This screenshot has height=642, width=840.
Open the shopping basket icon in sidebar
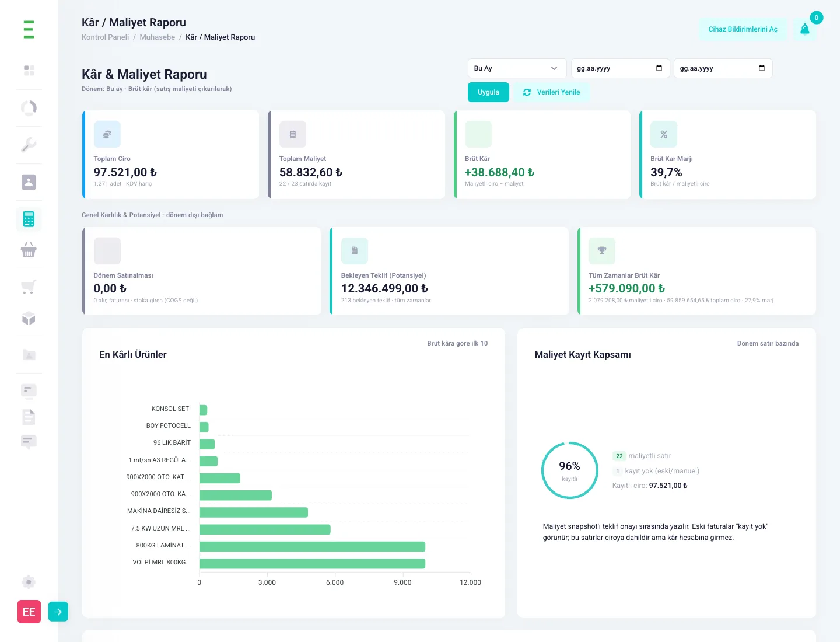pyautogui.click(x=29, y=250)
